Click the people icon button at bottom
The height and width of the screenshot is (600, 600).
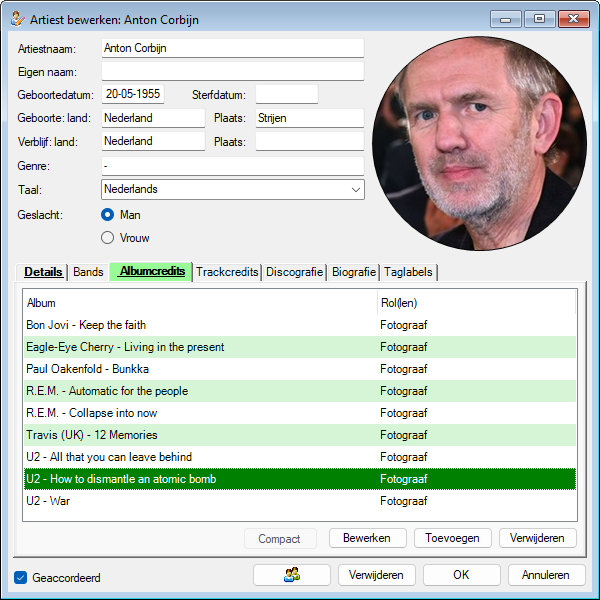click(292, 575)
